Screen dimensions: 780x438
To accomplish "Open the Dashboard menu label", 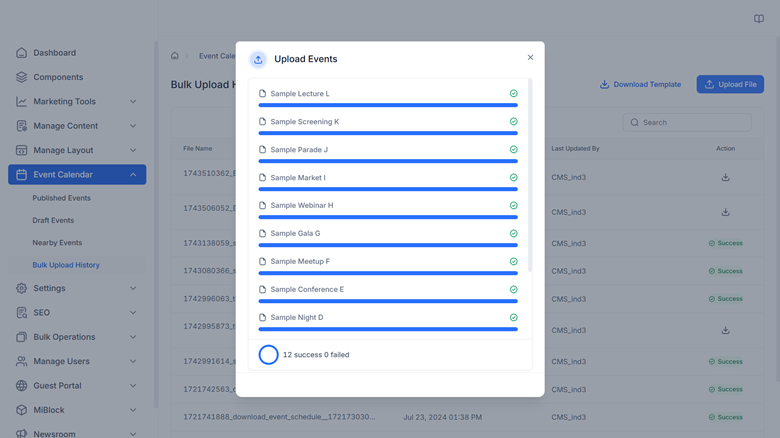I will click(55, 53).
